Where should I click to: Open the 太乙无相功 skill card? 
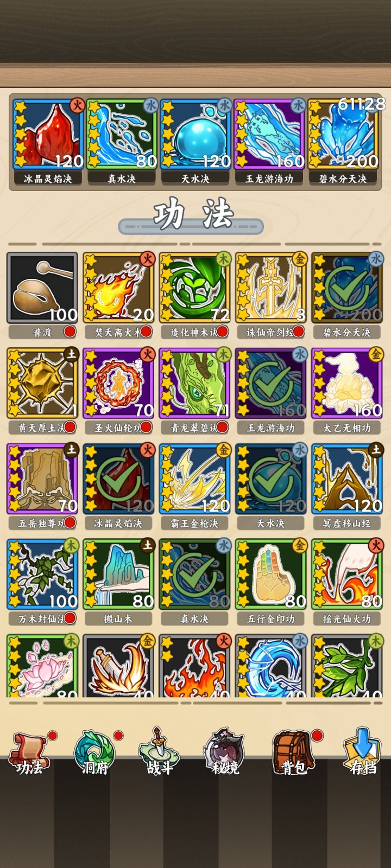coord(347,383)
